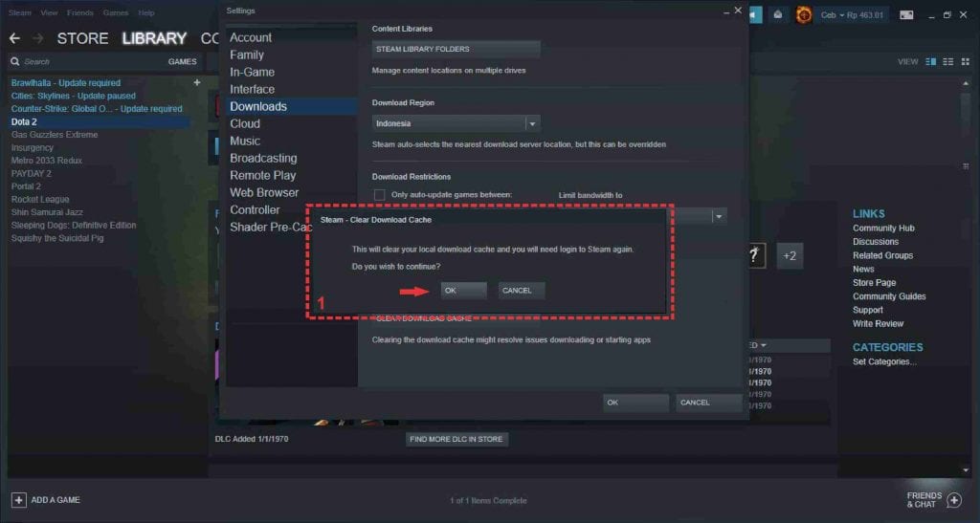
Task: Select Account in Settings sidebar
Action: point(251,37)
